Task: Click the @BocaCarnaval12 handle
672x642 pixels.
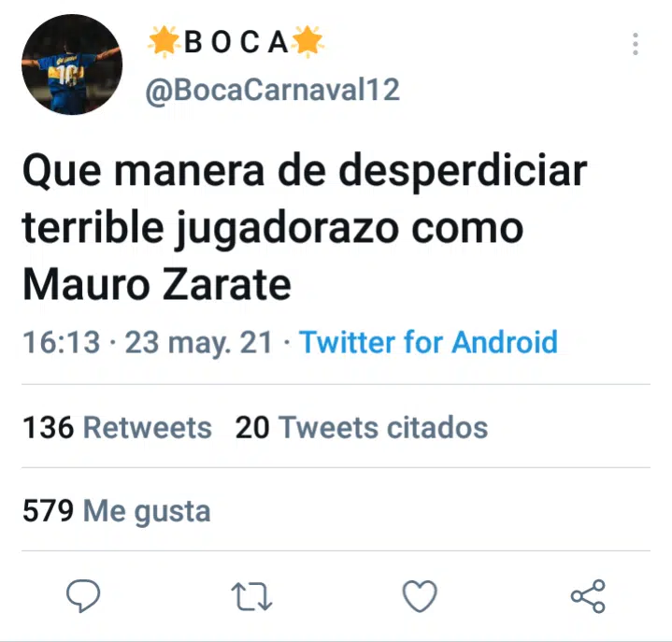Action: [273, 90]
